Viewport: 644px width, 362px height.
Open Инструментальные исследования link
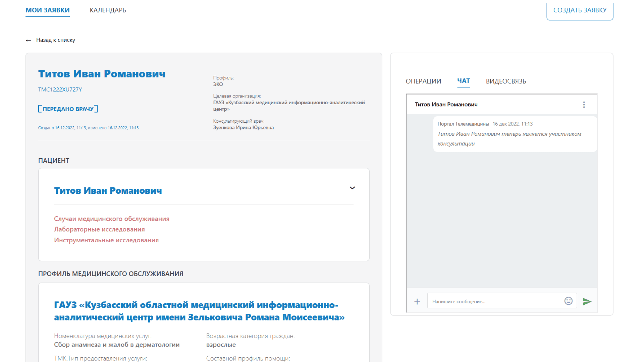[x=106, y=240]
